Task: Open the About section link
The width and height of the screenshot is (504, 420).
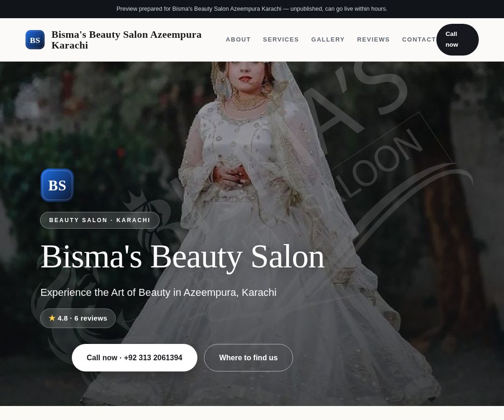Action: click(238, 40)
